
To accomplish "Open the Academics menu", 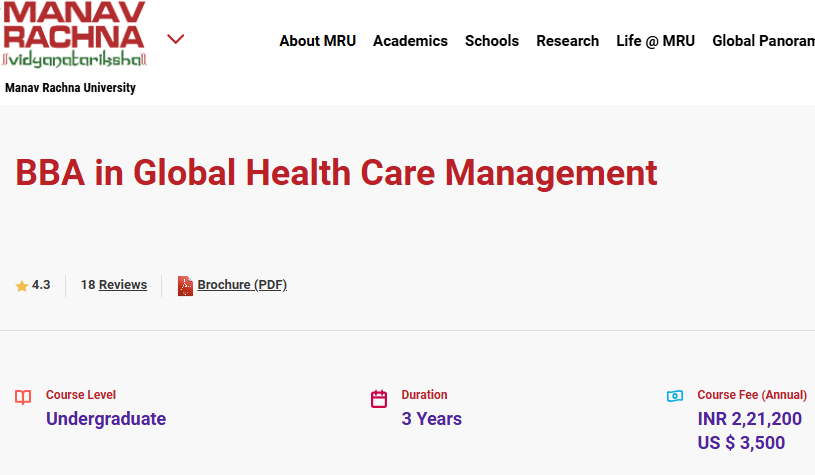I will 410,41.
